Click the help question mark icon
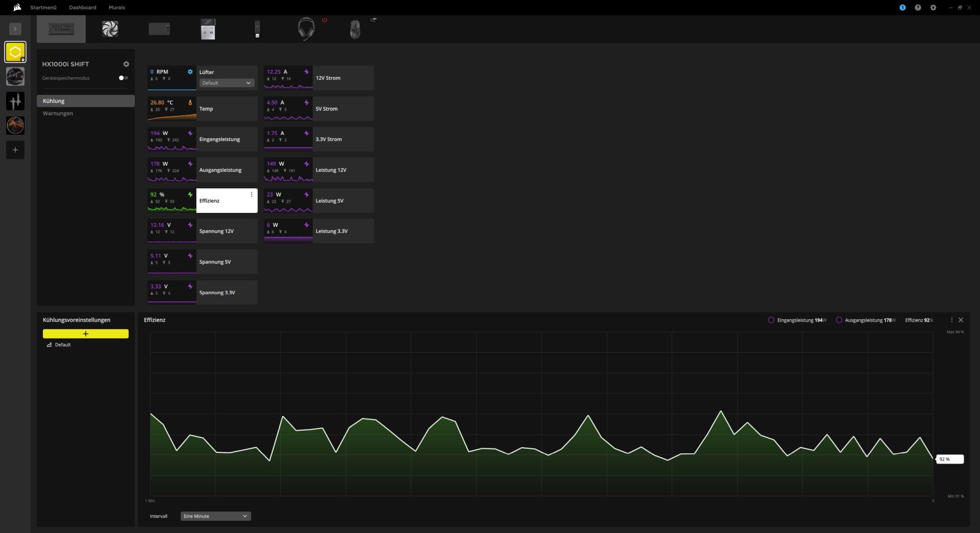The width and height of the screenshot is (980, 533). [918, 8]
